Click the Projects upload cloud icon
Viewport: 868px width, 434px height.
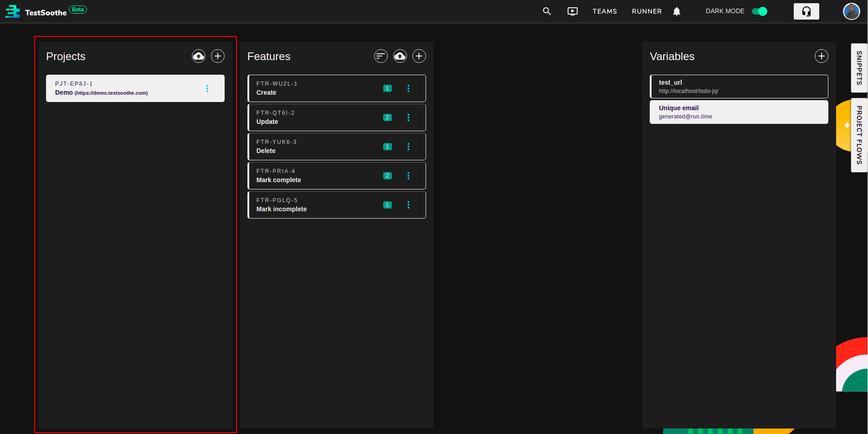pyautogui.click(x=199, y=56)
